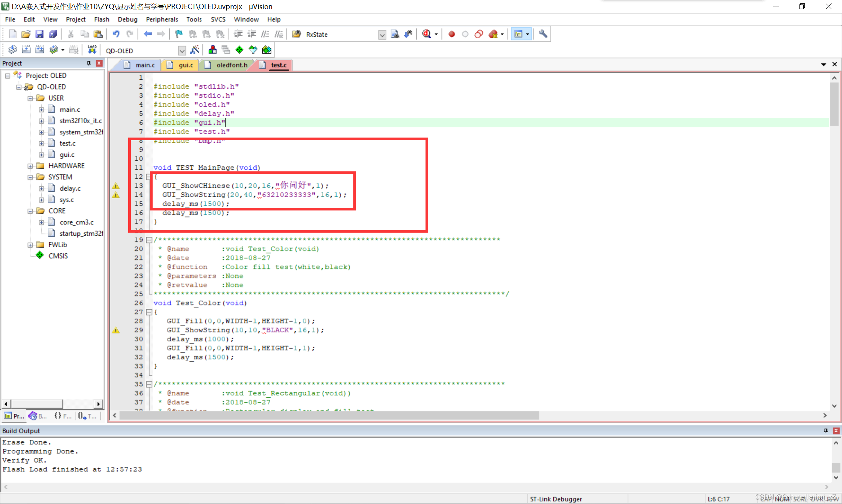Switch to the gui.c tab
Viewport: 842px width, 504px height.
coord(185,65)
